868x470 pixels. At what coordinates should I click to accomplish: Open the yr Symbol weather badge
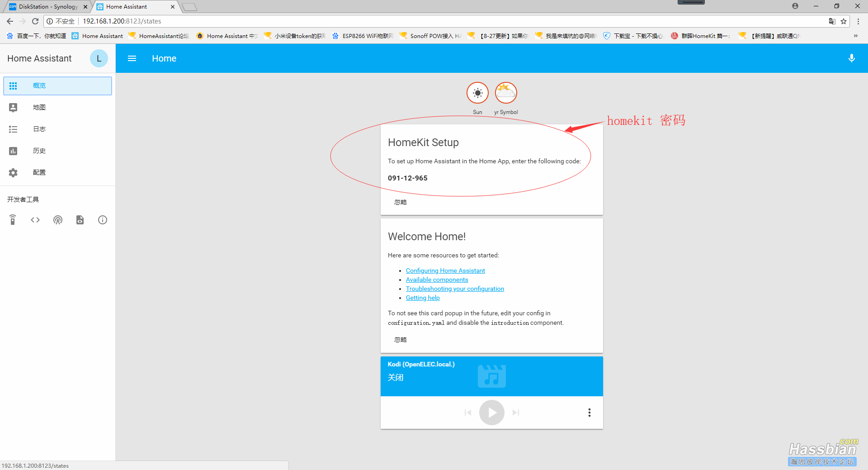tap(506, 93)
